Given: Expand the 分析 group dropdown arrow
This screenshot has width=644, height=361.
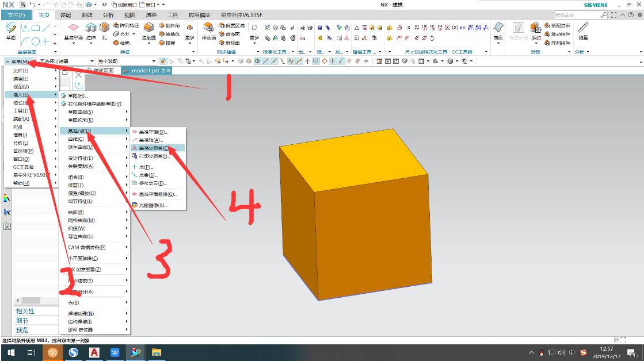Looking at the screenshot, I should (x=588, y=52).
